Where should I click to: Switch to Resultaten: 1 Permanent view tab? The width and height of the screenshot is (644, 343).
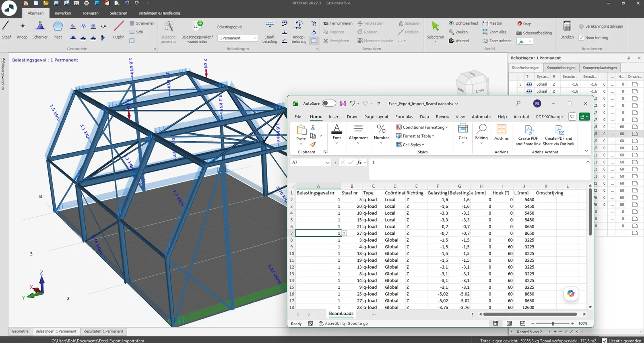pos(103,331)
